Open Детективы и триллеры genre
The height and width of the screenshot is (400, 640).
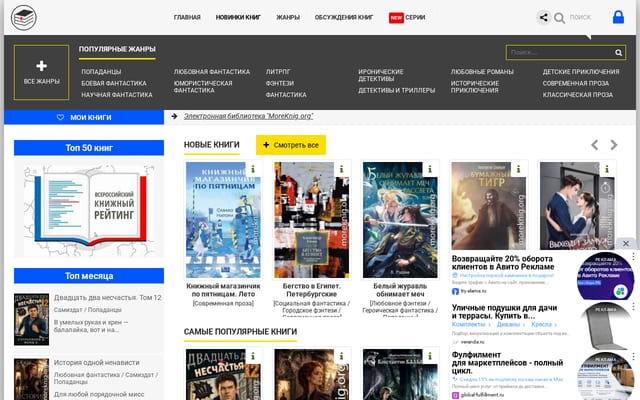click(x=396, y=90)
